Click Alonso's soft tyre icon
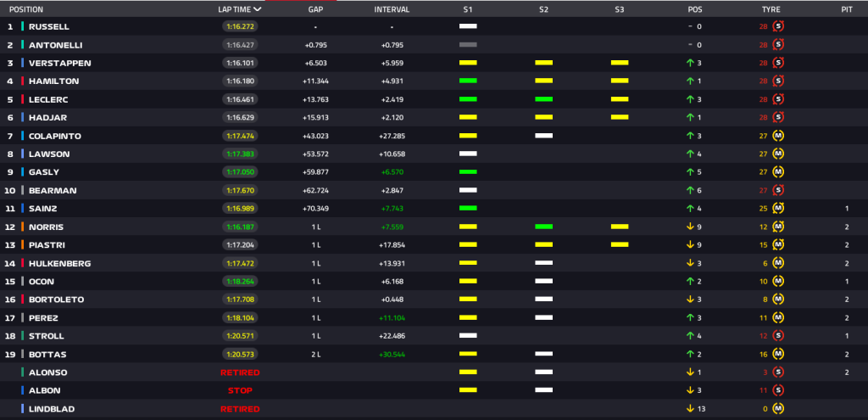 (778, 372)
